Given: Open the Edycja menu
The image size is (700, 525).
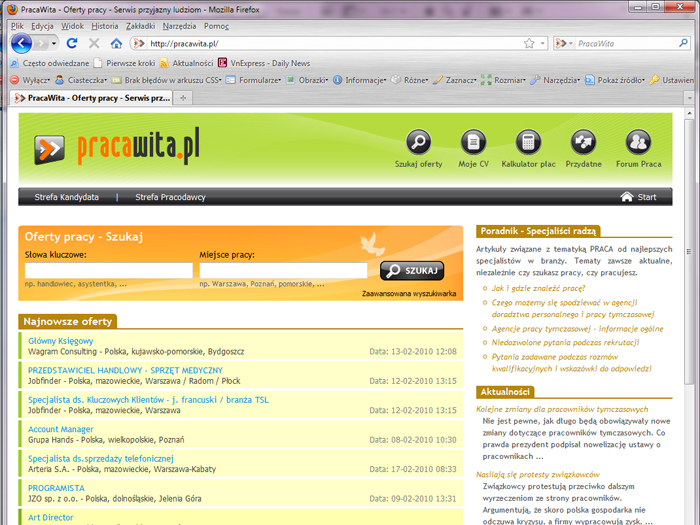Looking at the screenshot, I should pyautogui.click(x=42, y=26).
